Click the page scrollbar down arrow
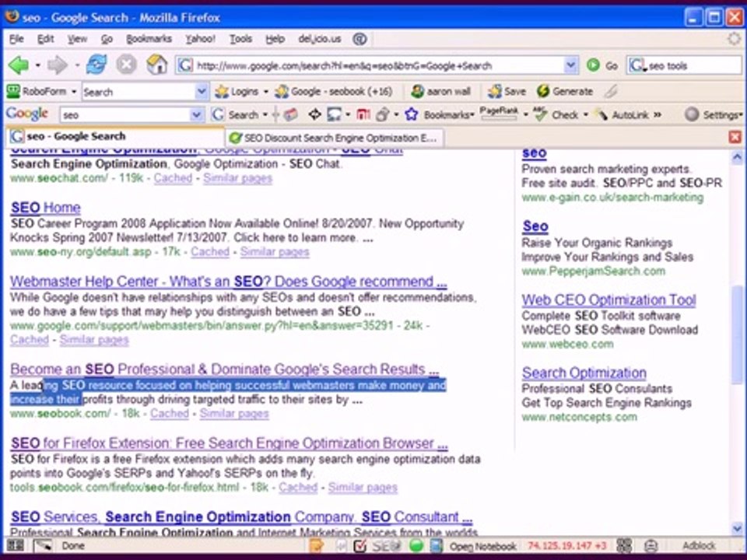The height and width of the screenshot is (560, 747). click(737, 528)
